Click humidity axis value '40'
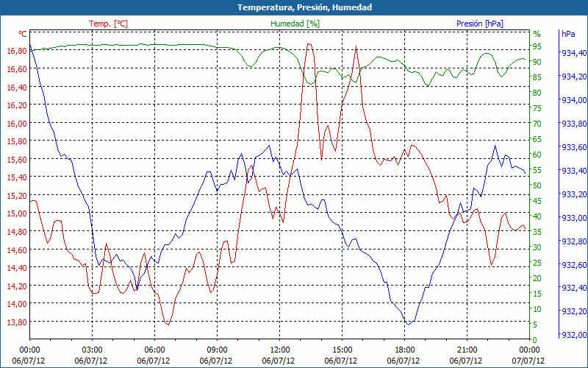Screen dimensions: 588x368 pos(537,216)
